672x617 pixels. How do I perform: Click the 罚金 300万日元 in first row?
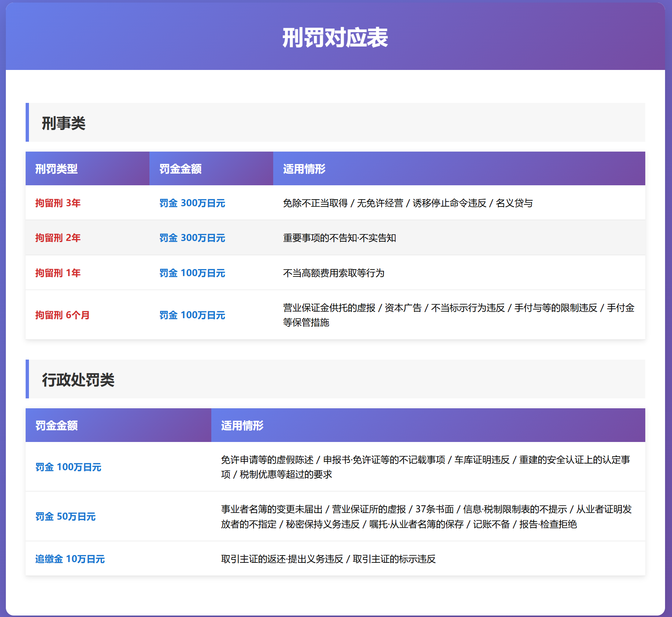pos(193,203)
